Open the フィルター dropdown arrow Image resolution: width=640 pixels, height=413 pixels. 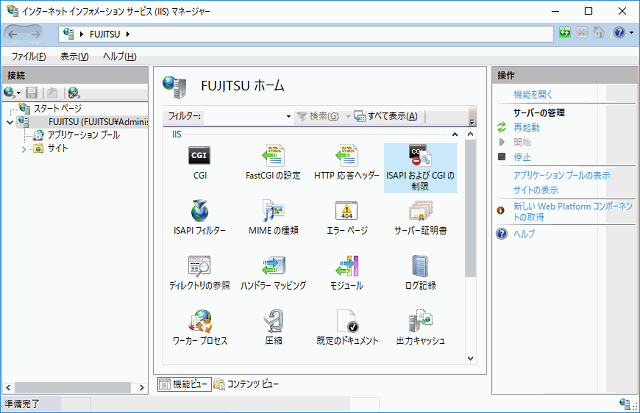[x=288, y=116]
